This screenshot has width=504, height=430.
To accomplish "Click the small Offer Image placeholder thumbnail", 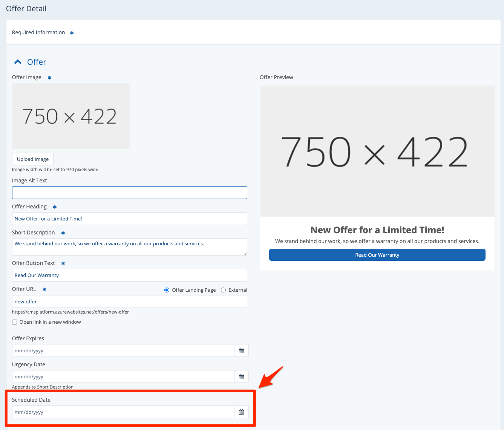I will coord(71,116).
